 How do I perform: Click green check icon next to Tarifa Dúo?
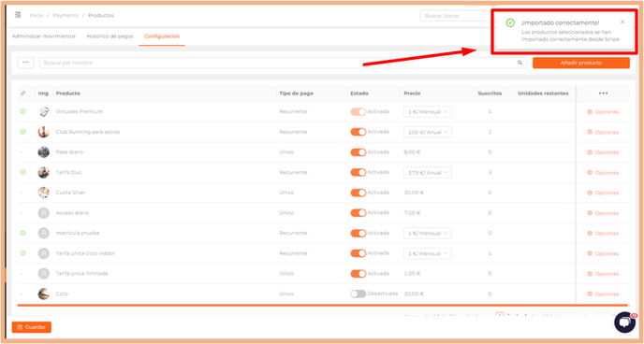(23, 172)
